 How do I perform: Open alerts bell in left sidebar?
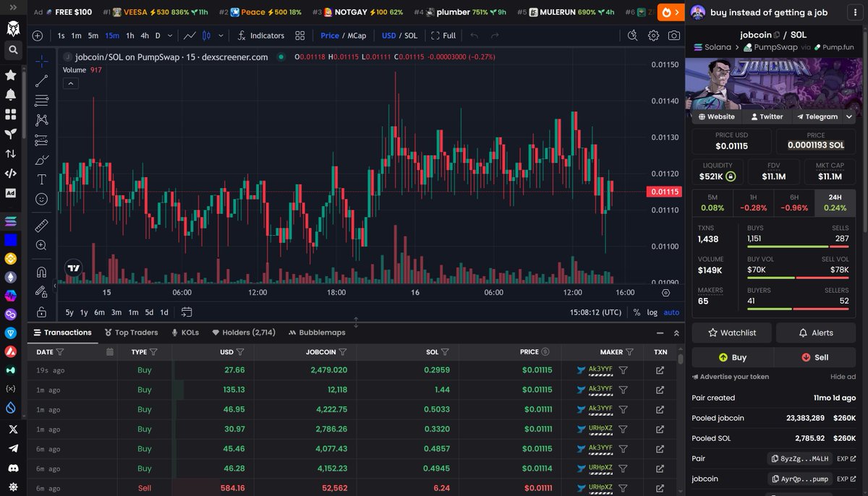pos(11,95)
